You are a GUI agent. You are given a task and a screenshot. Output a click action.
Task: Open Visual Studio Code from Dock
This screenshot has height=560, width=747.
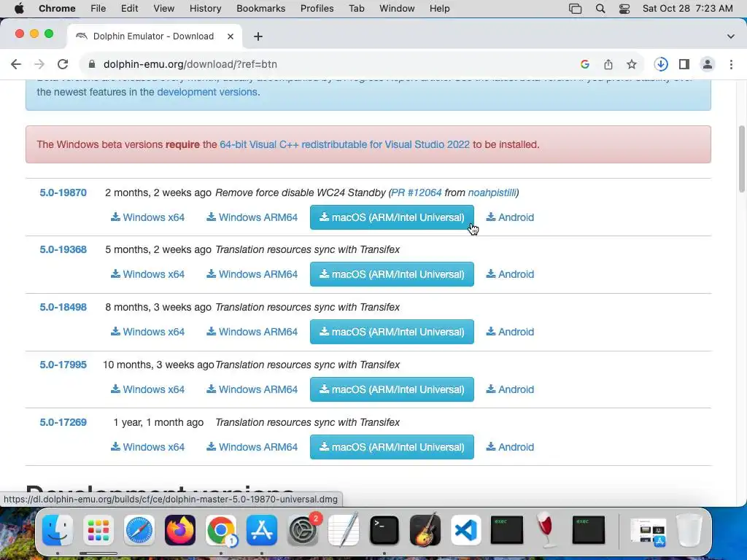click(466, 530)
